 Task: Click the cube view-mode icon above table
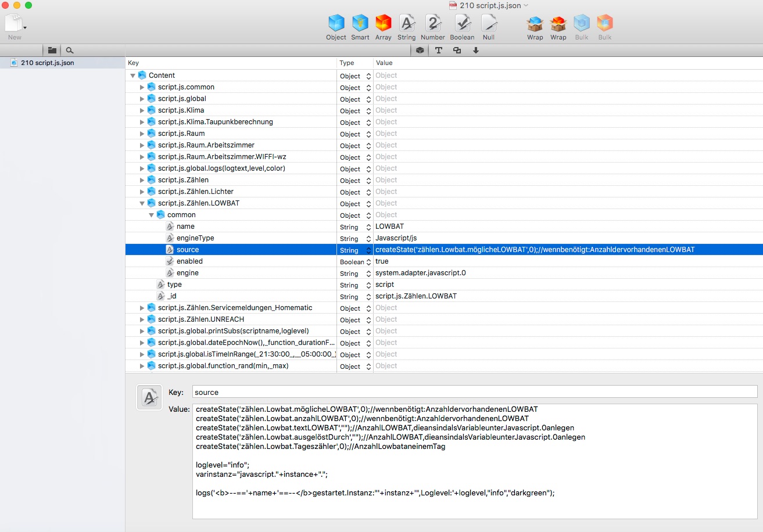point(420,51)
